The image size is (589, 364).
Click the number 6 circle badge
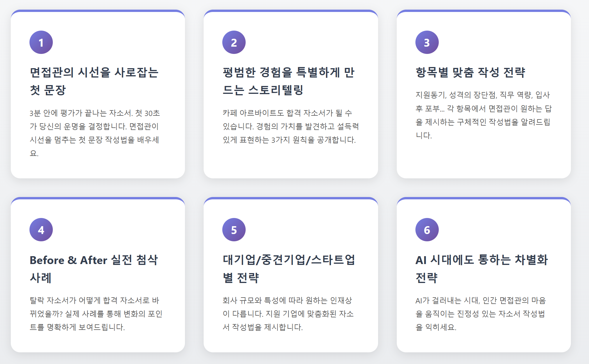click(x=427, y=230)
